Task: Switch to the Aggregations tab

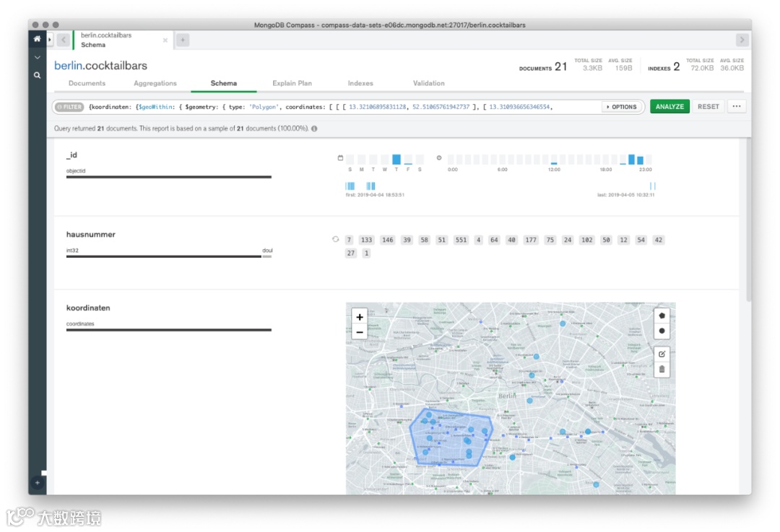Action: tap(155, 83)
